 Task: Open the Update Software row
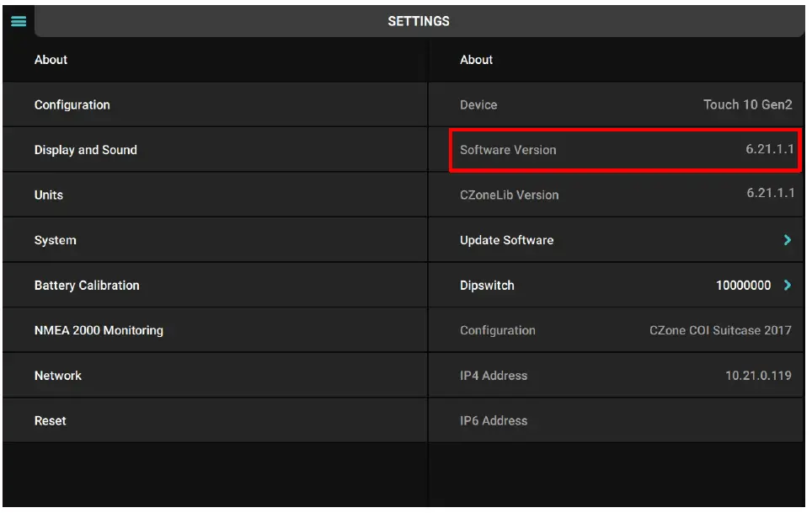pos(615,240)
